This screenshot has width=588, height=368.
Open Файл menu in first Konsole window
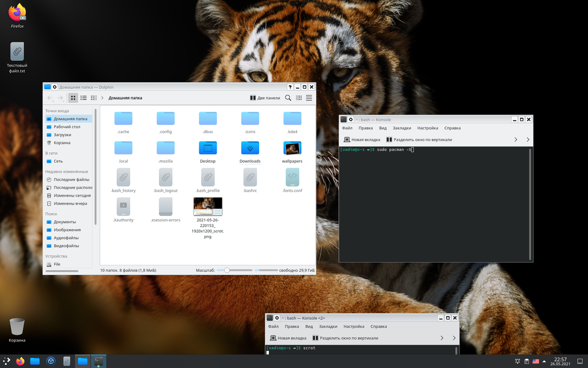tap(347, 128)
